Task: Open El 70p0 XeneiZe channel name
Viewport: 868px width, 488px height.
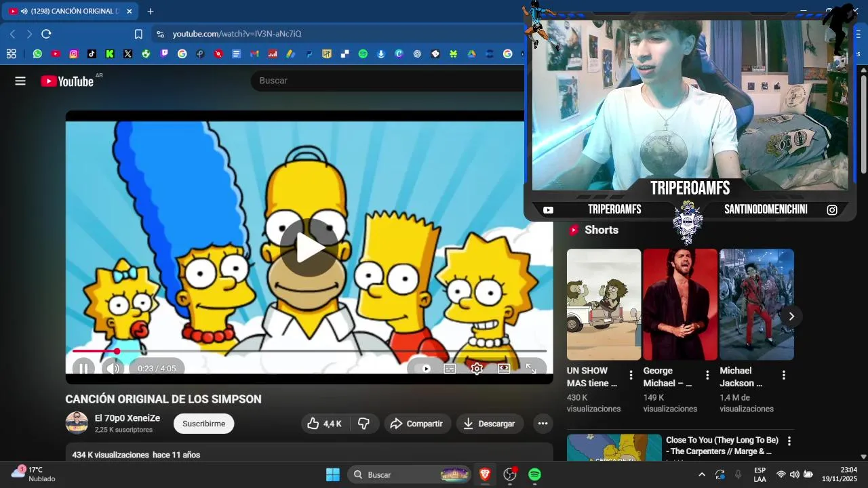Action: pyautogui.click(x=127, y=418)
